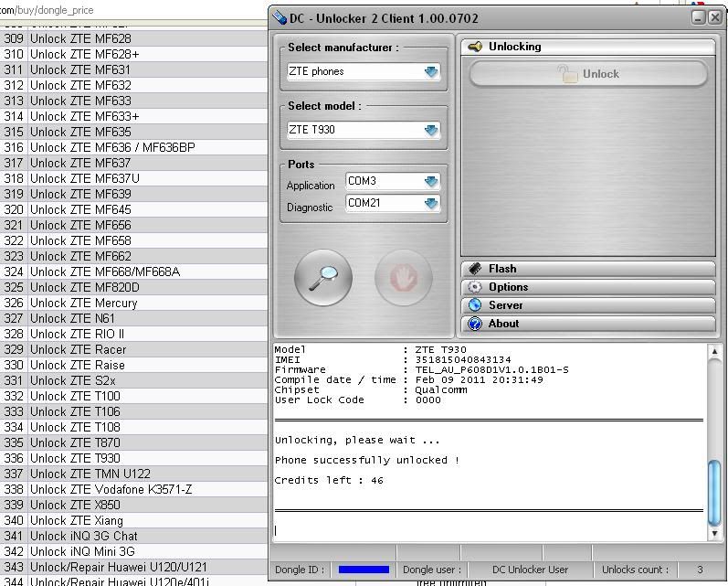Click the DC-Unlocker title bar app icon

280,17
